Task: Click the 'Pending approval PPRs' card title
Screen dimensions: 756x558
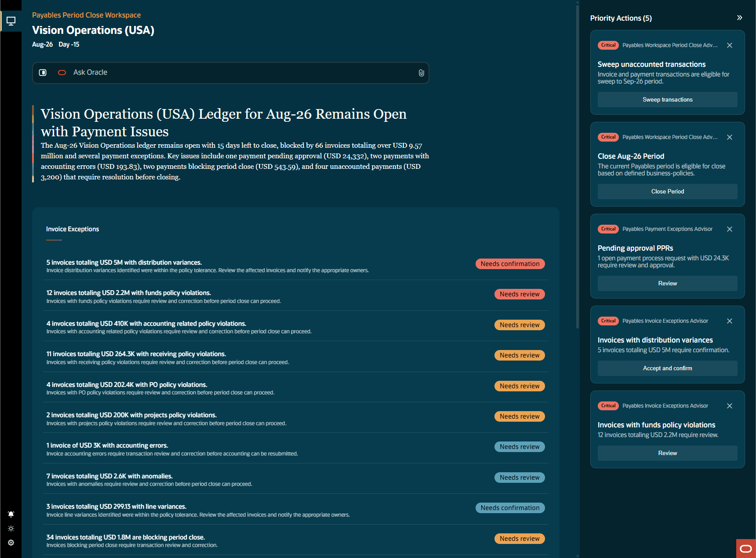Action: point(636,248)
